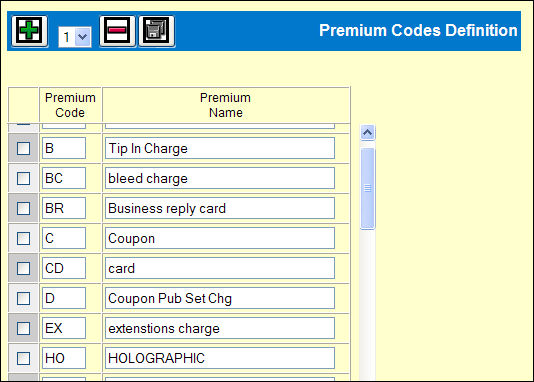Edit the bleed charge name field
This screenshot has width=534, height=382.
click(220, 178)
